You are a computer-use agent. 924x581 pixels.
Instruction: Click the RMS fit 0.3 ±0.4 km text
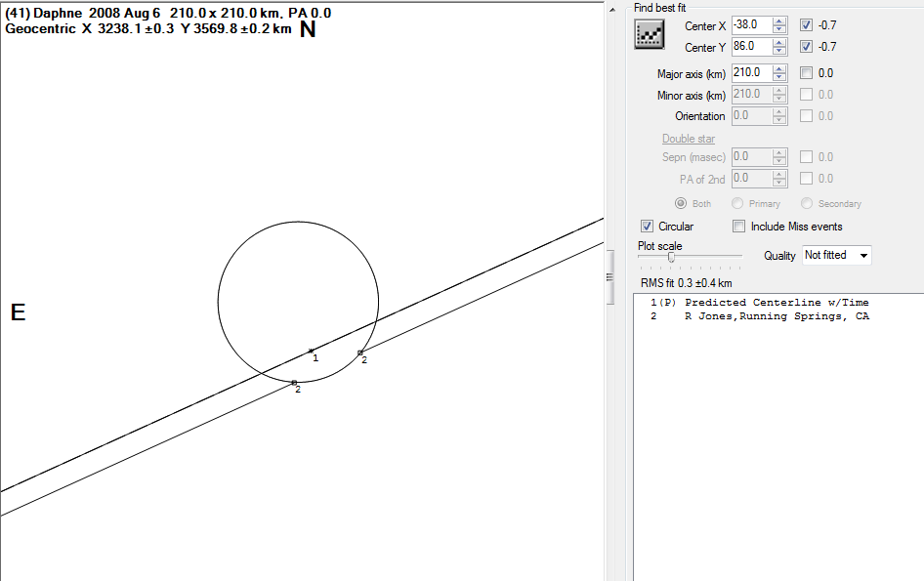click(686, 283)
